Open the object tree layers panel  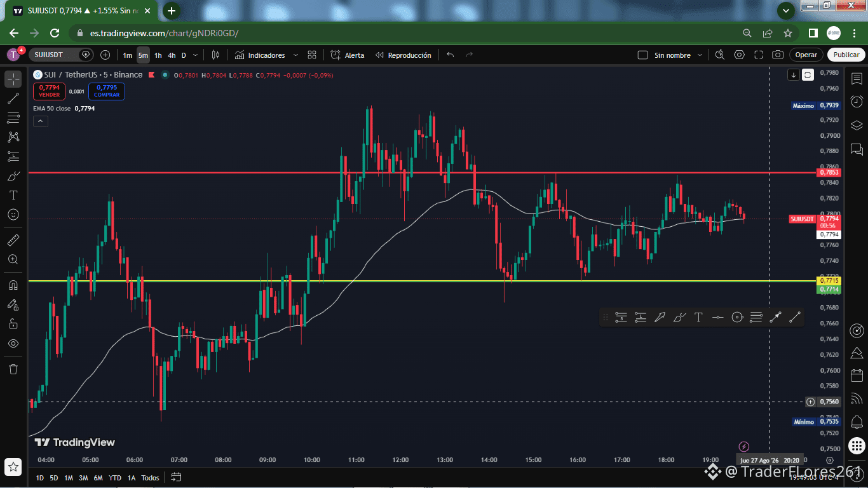coord(857,125)
